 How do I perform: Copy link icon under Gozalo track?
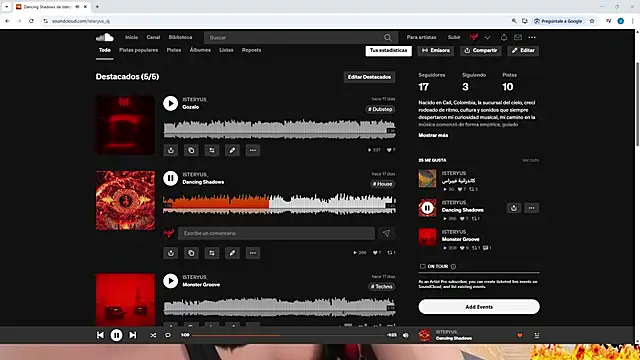(x=191, y=150)
